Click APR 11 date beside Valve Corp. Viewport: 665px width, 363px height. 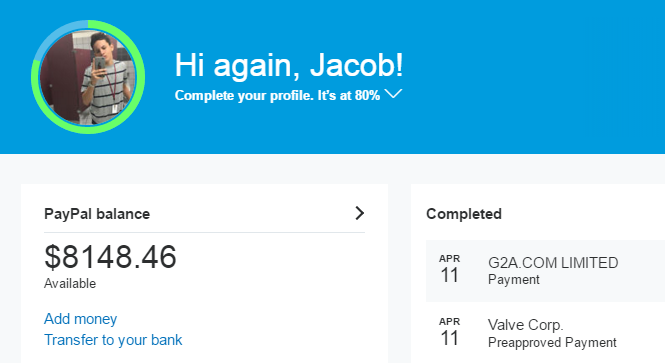pyautogui.click(x=450, y=333)
